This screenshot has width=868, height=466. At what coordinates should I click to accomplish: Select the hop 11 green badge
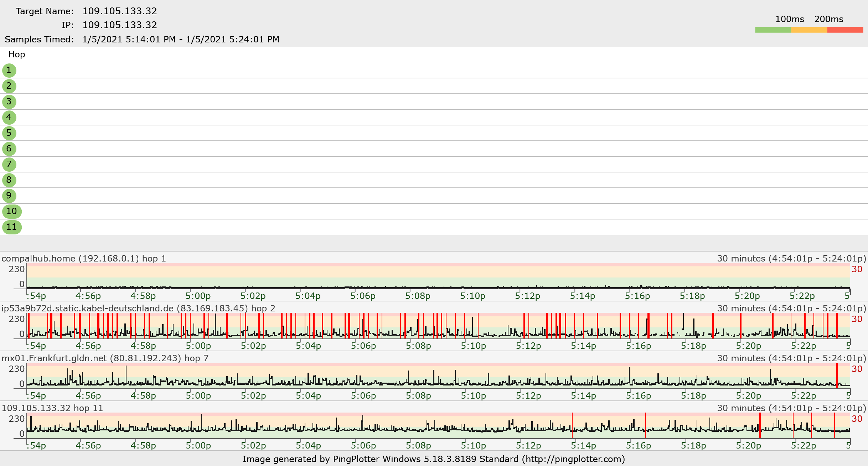point(12,227)
